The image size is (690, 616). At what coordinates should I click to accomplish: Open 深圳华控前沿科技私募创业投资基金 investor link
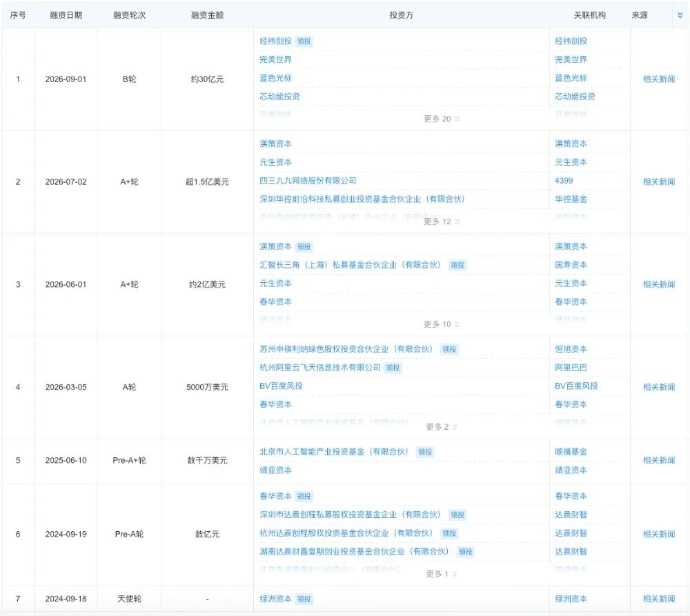tap(362, 199)
